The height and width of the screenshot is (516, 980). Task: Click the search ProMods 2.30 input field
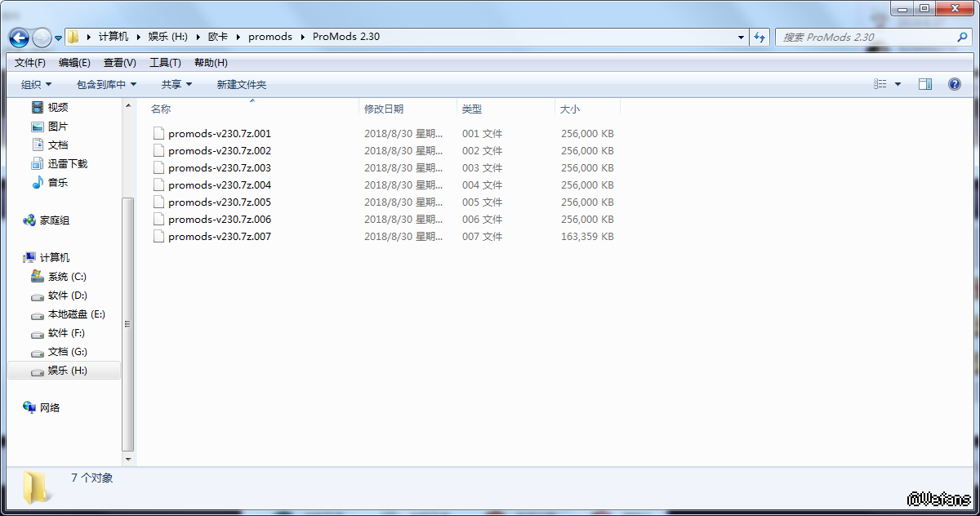[x=866, y=37]
